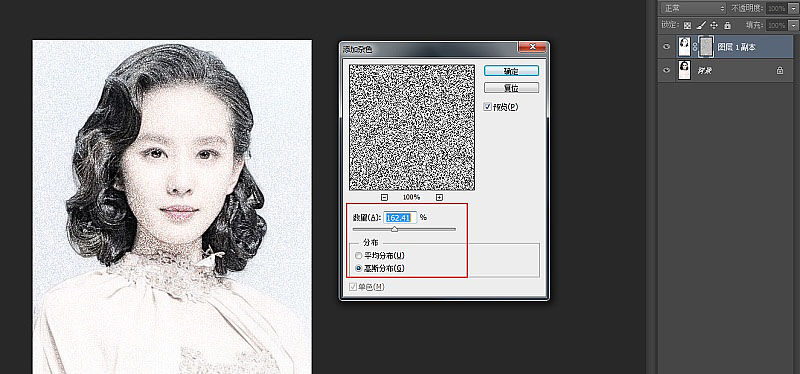Viewport: 800px width, 374px height.
Task: Click the 数量 amount slider handle
Action: coord(394,229)
